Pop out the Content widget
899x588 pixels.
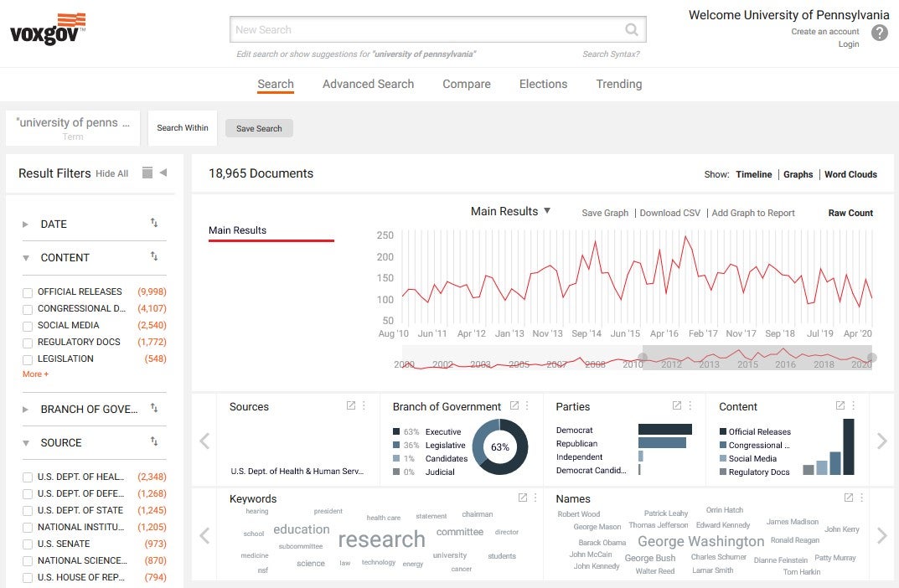tap(840, 405)
